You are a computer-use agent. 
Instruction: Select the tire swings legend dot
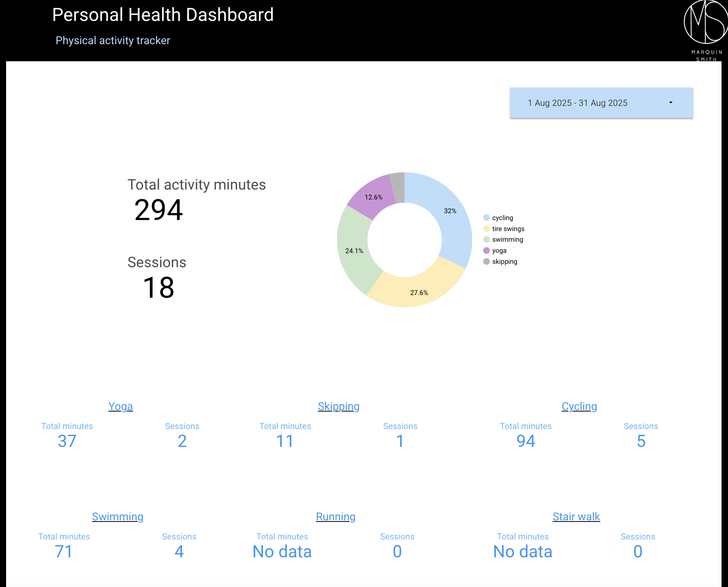click(486, 229)
